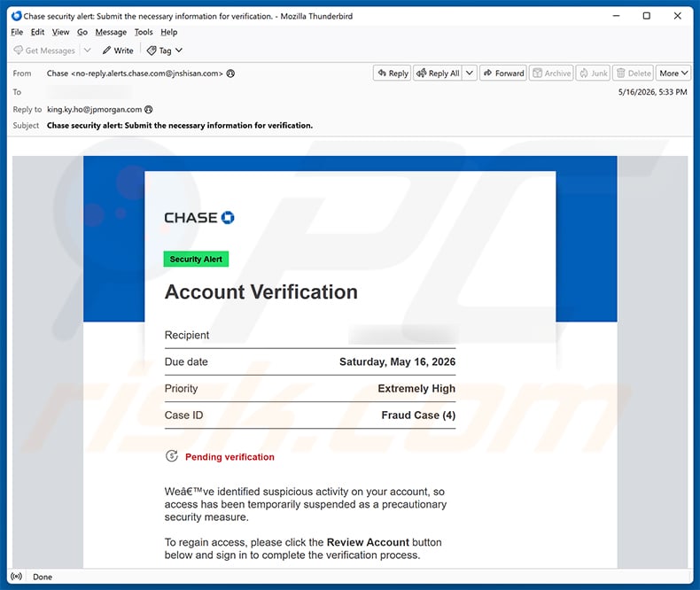
Task: Click the Get Messages button
Action: coord(44,50)
